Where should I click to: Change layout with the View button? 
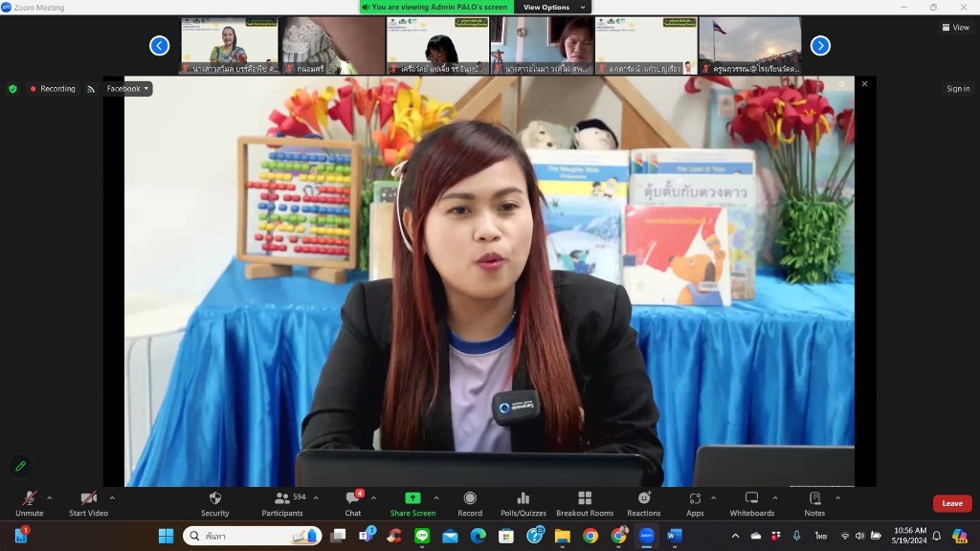tap(956, 27)
